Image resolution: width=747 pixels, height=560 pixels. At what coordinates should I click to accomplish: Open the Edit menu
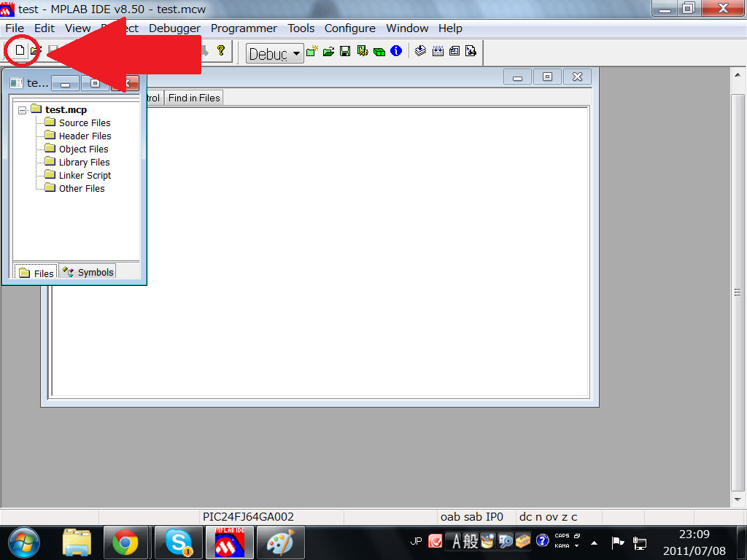pyautogui.click(x=44, y=28)
